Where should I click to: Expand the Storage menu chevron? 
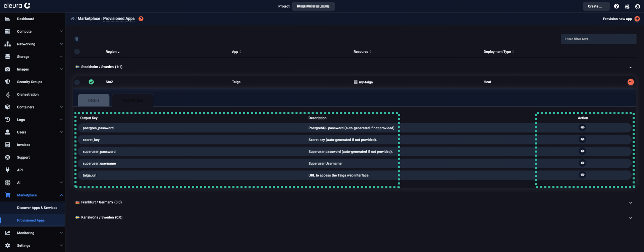pyautogui.click(x=61, y=56)
